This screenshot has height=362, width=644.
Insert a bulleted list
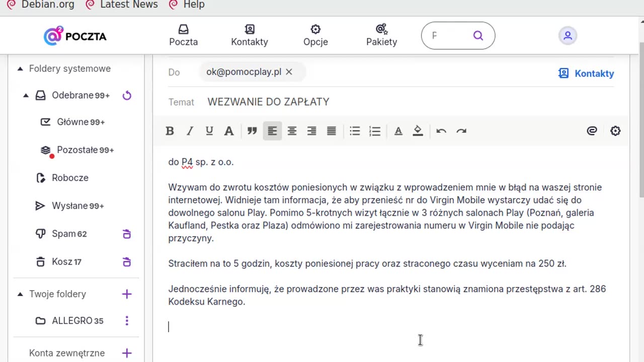tap(355, 131)
